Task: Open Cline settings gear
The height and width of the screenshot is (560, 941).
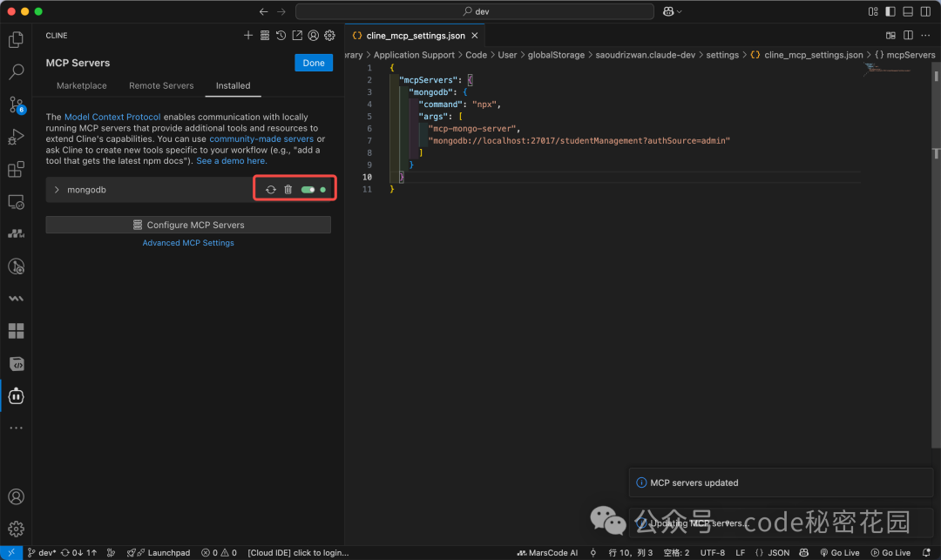Action: pos(329,35)
